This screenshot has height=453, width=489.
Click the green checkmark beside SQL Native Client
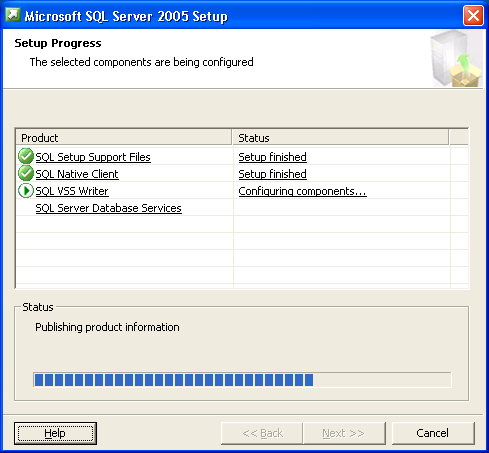[26, 173]
